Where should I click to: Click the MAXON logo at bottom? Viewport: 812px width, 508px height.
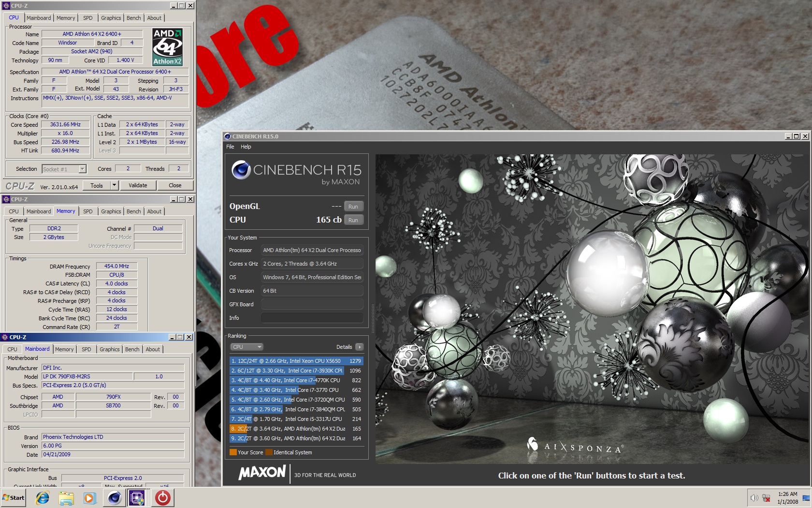pos(262,473)
